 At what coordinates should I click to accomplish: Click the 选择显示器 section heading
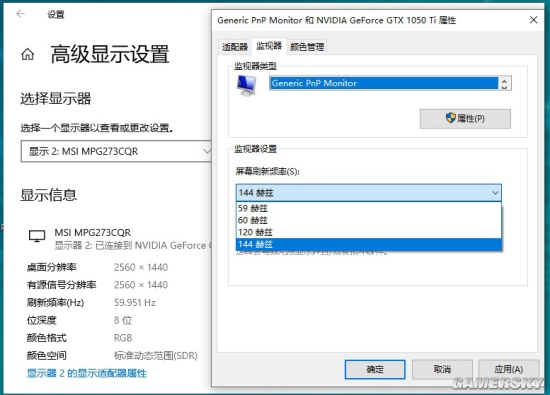pyautogui.click(x=55, y=99)
